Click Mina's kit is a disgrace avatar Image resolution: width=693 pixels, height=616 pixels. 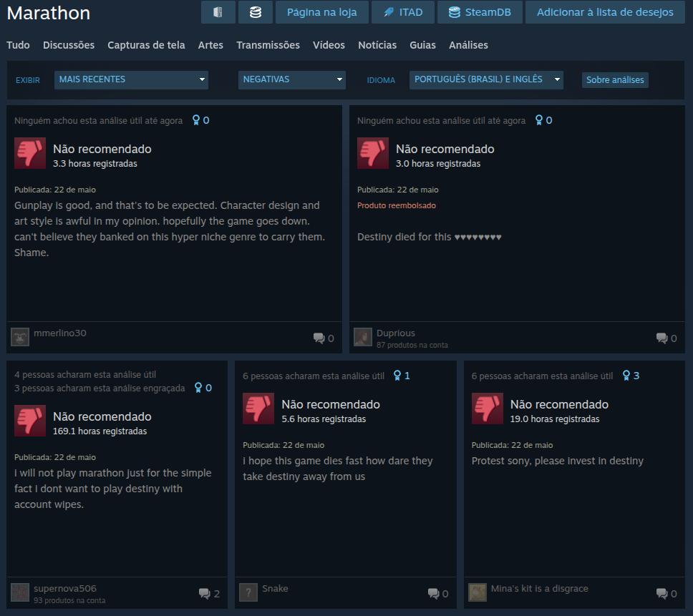[478, 592]
